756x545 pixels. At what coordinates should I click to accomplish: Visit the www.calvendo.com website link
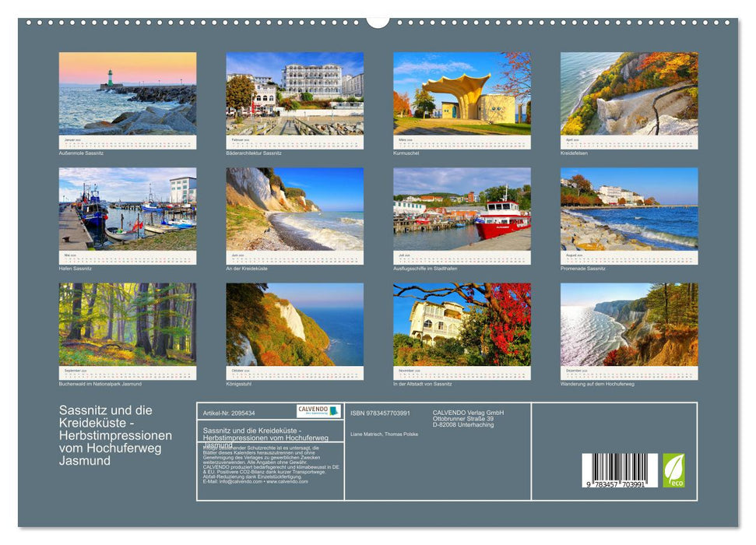287,482
